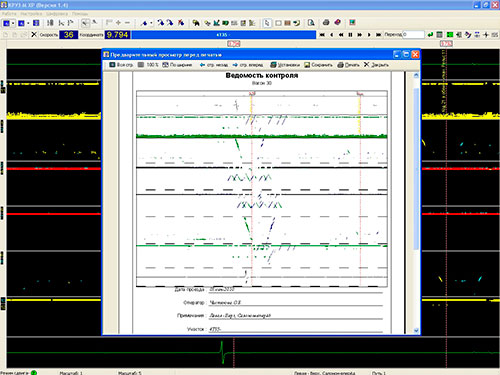Click 'Печать' print button in preview
The image size is (500, 375).
pyautogui.click(x=348, y=65)
